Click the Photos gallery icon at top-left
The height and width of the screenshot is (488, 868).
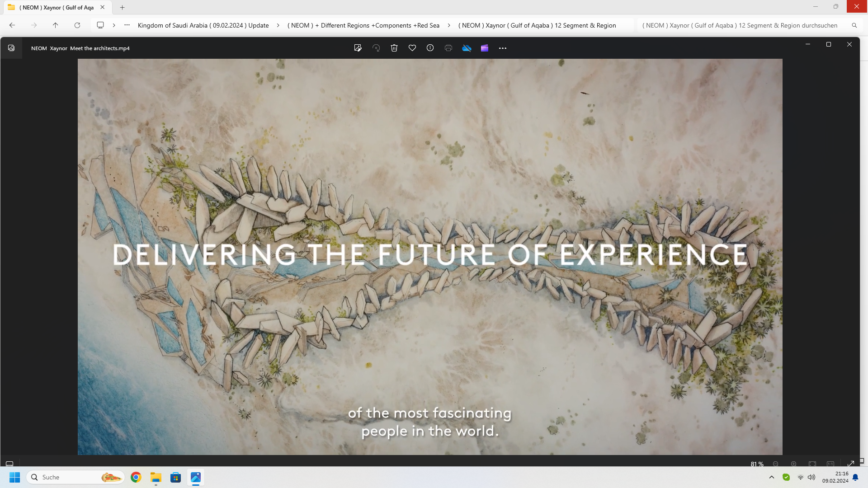tap(11, 48)
